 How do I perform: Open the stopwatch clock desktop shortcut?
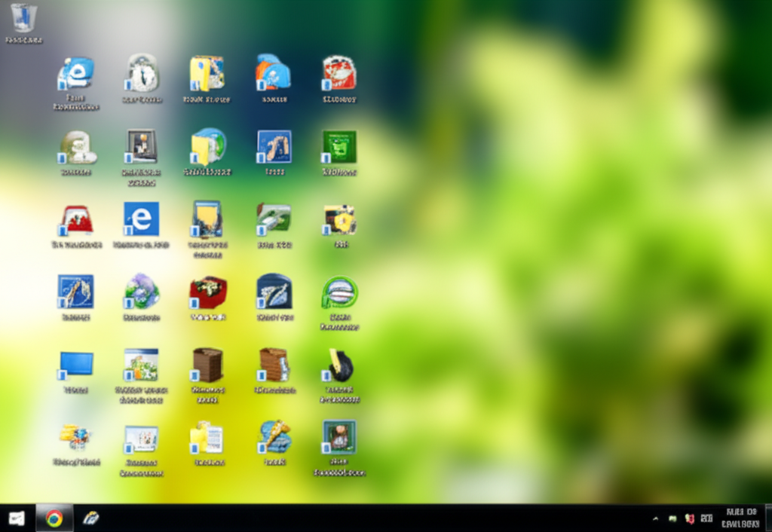click(x=142, y=73)
